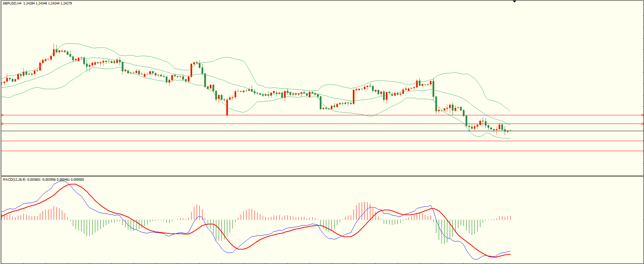644x264 pixels.
Task: Click the GBPUSD,H4 symbol label
Action: pos(12,3)
